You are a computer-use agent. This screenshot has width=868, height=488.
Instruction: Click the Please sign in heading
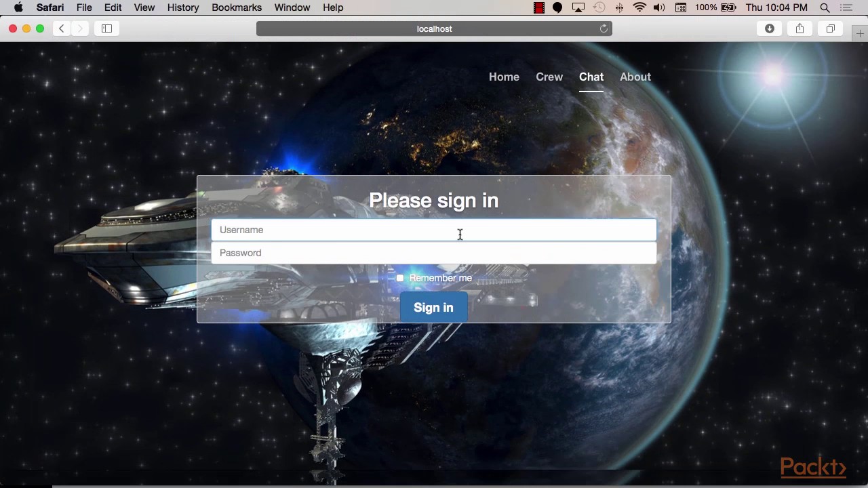[x=434, y=201]
